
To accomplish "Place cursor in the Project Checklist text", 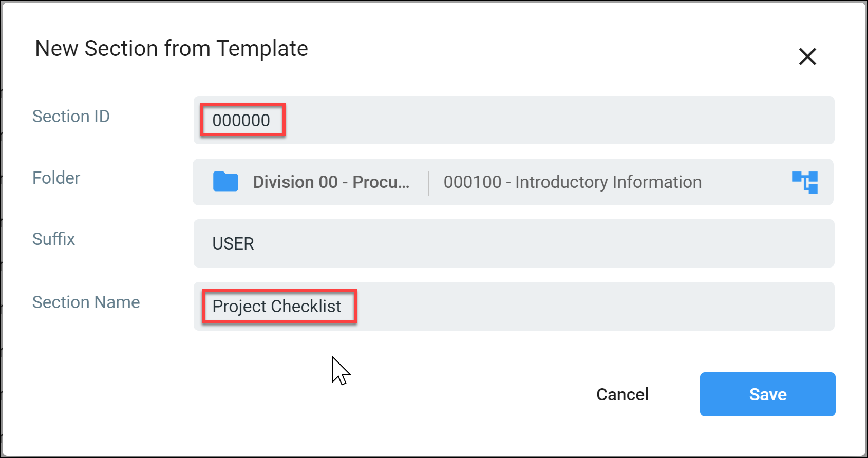I will pos(277,306).
